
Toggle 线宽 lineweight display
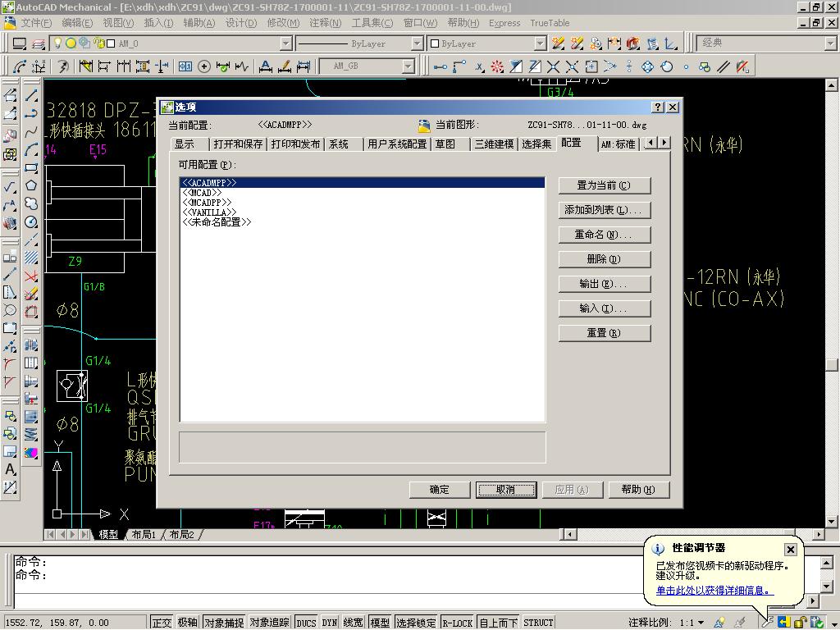click(x=353, y=623)
